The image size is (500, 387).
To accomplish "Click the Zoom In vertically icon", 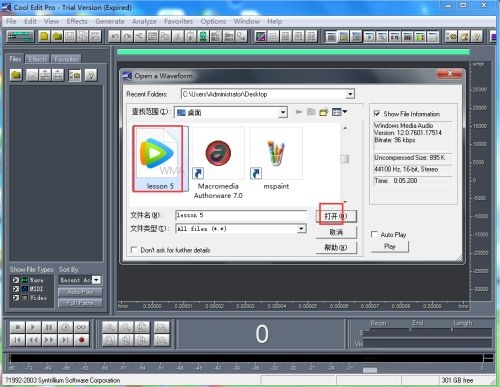I will [162, 327].
